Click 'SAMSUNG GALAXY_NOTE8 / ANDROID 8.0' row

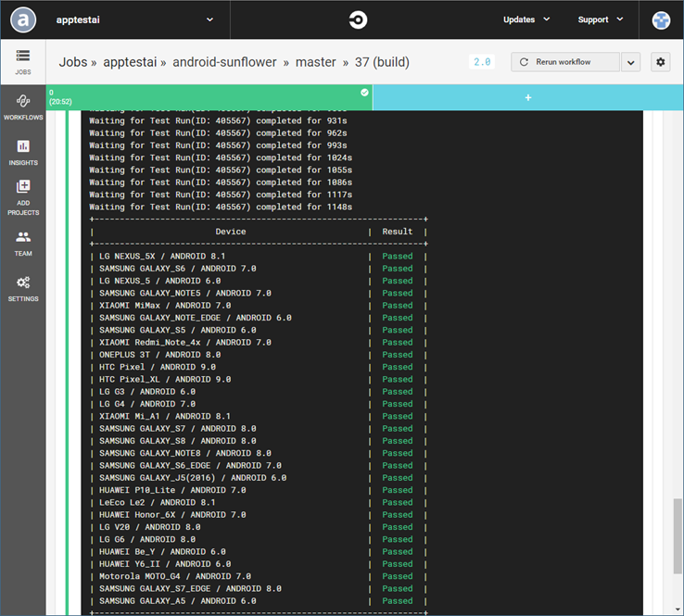point(259,453)
